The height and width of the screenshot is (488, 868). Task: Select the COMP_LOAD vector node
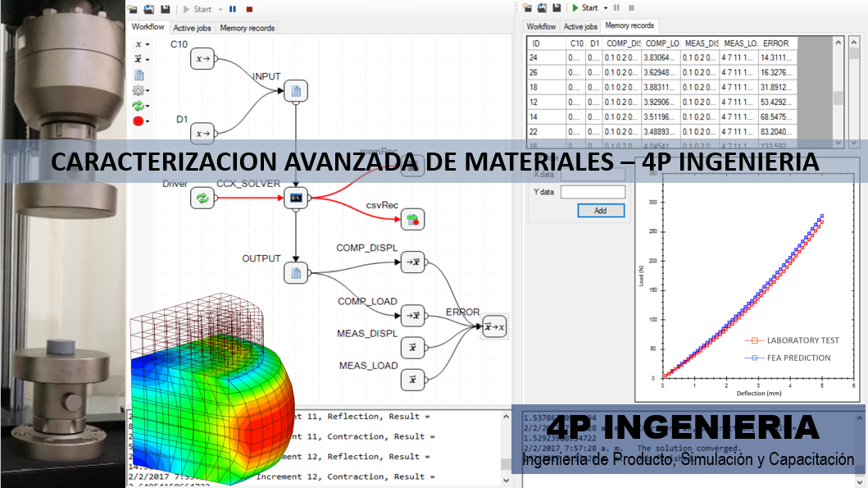tap(412, 315)
